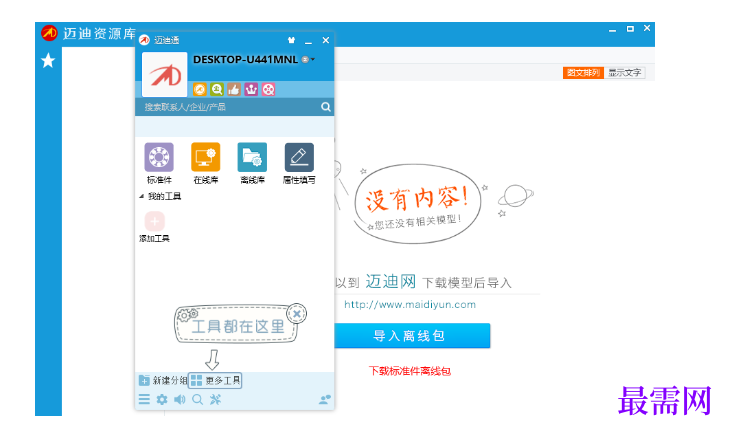Screen dimensions: 730x432
Task: Close the 迈迪通 window
Action: pyautogui.click(x=326, y=40)
